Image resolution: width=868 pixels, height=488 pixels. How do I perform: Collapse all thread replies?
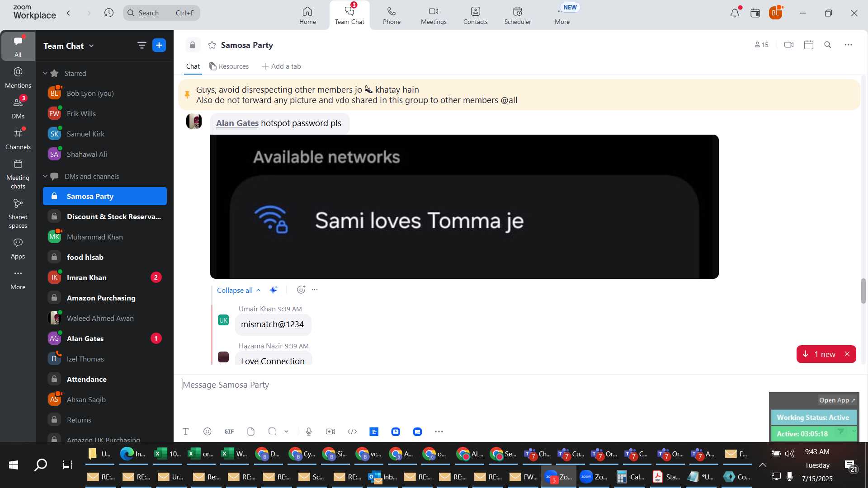[x=239, y=290]
